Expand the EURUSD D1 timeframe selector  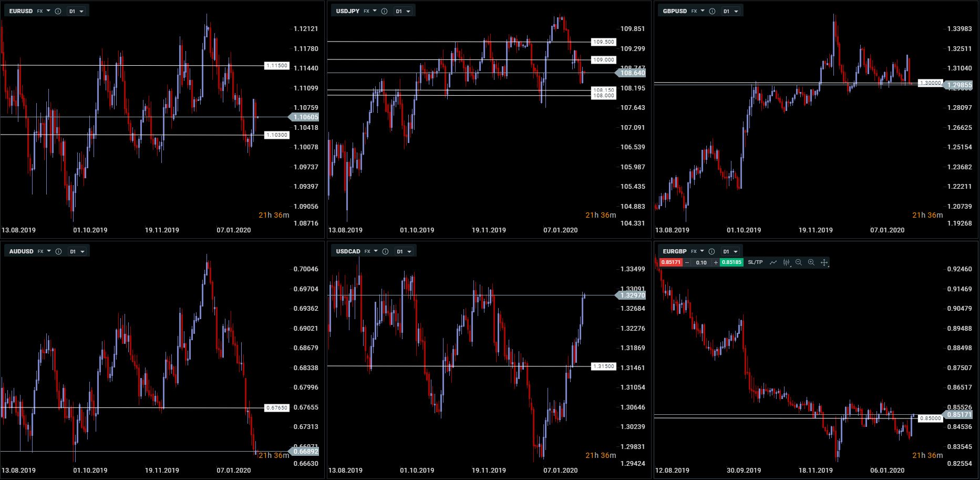click(77, 11)
